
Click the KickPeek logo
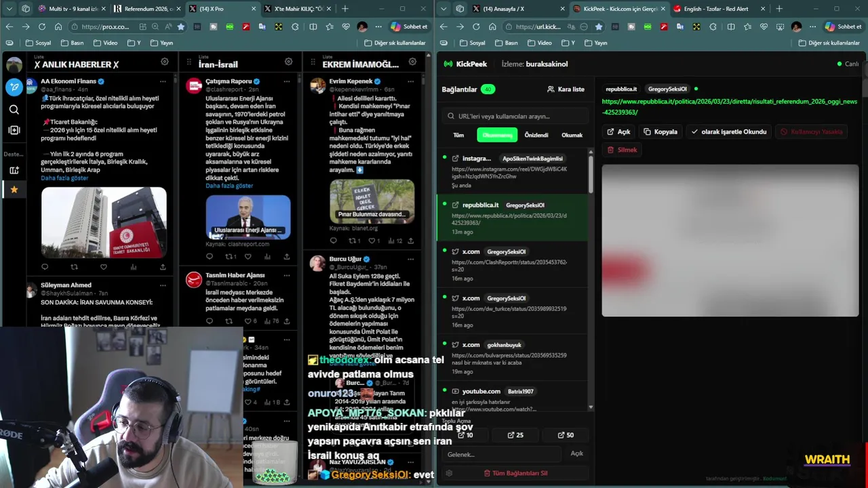pyautogui.click(x=465, y=64)
